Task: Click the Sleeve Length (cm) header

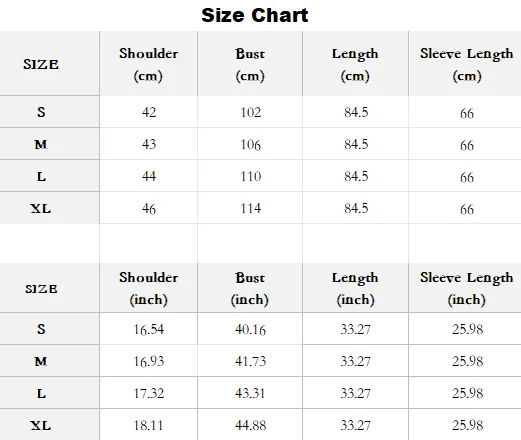Action: [x=467, y=64]
